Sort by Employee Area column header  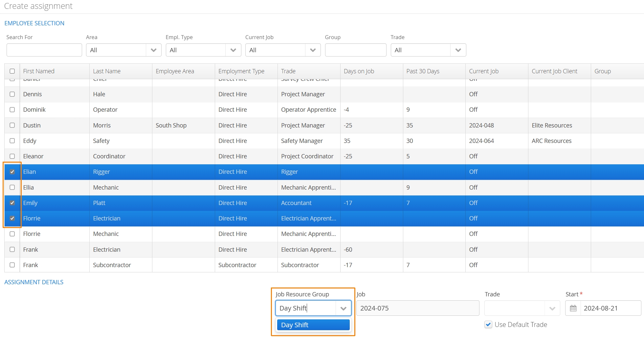[184, 71]
